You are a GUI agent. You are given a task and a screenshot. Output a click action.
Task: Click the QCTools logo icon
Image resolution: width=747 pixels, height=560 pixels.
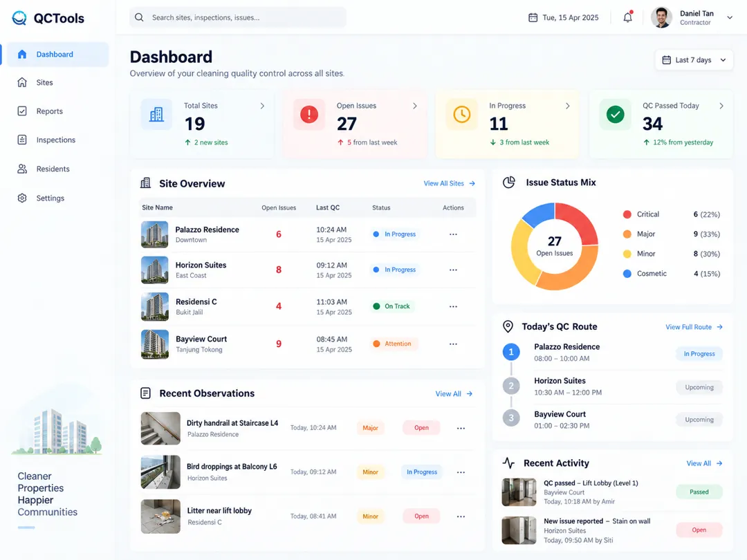(x=19, y=18)
